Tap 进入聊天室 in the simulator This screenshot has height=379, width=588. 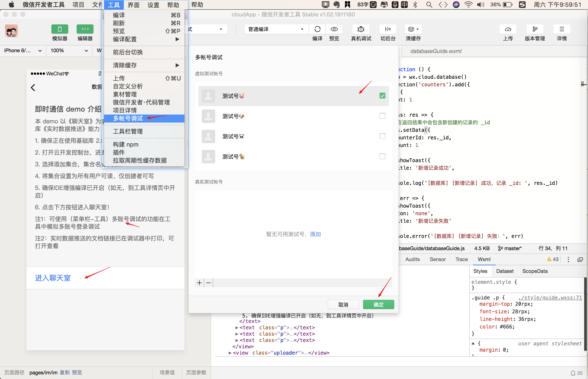click(x=53, y=278)
